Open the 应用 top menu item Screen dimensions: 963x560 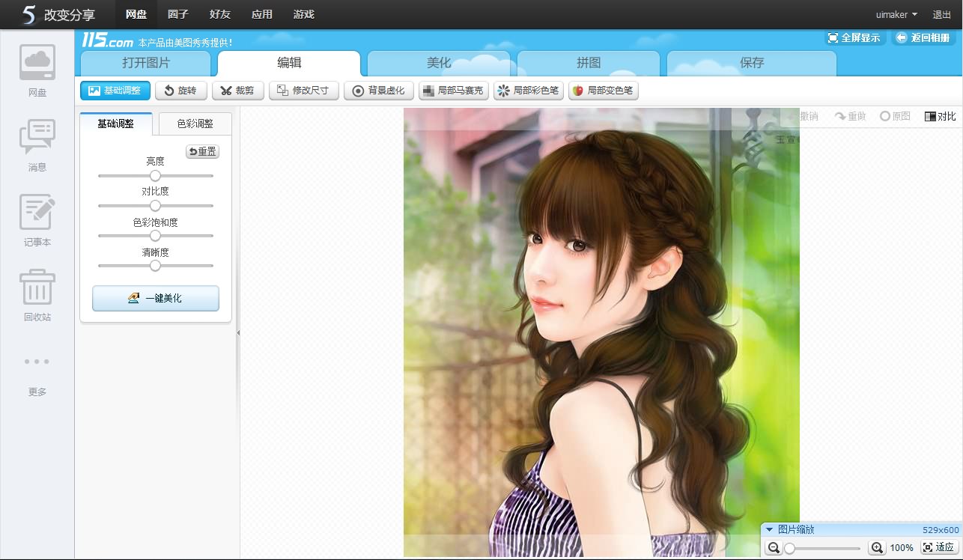click(x=262, y=14)
